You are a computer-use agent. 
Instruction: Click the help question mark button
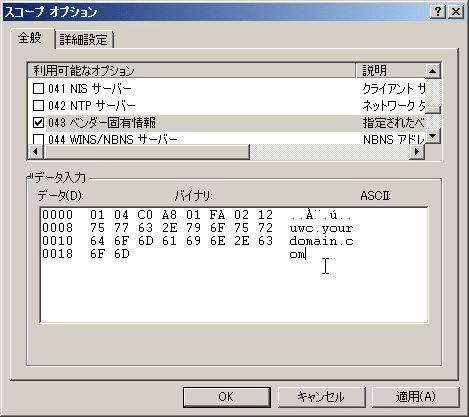click(438, 12)
